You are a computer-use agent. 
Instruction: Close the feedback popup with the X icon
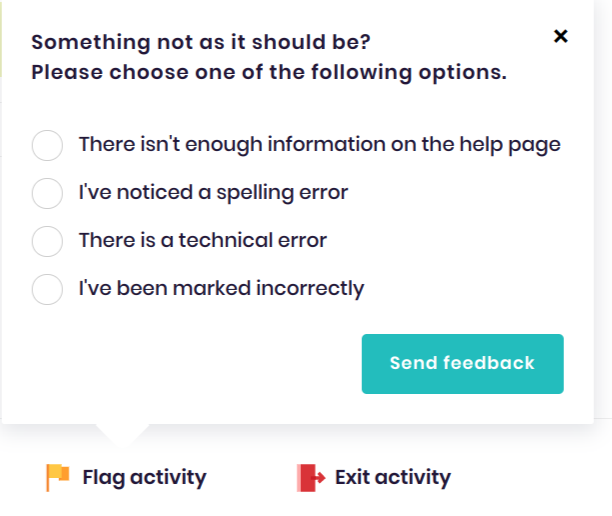tap(560, 36)
